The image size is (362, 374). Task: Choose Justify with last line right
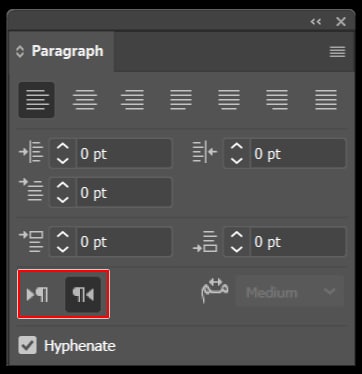277,100
